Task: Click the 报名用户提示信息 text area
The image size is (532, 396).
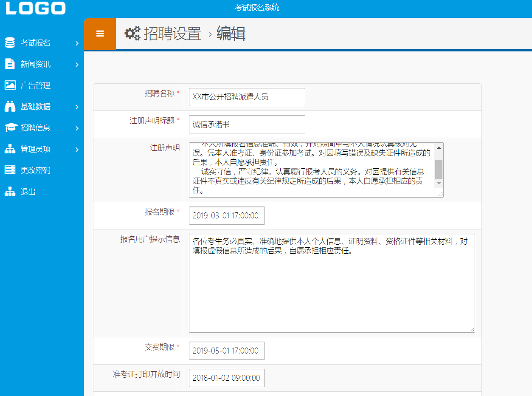Action: [x=332, y=283]
